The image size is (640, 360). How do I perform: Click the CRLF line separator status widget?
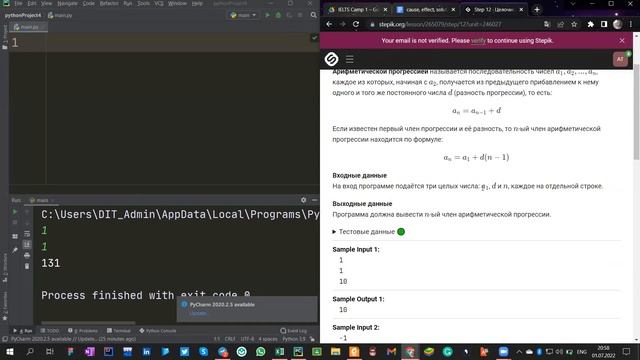[x=230, y=339]
